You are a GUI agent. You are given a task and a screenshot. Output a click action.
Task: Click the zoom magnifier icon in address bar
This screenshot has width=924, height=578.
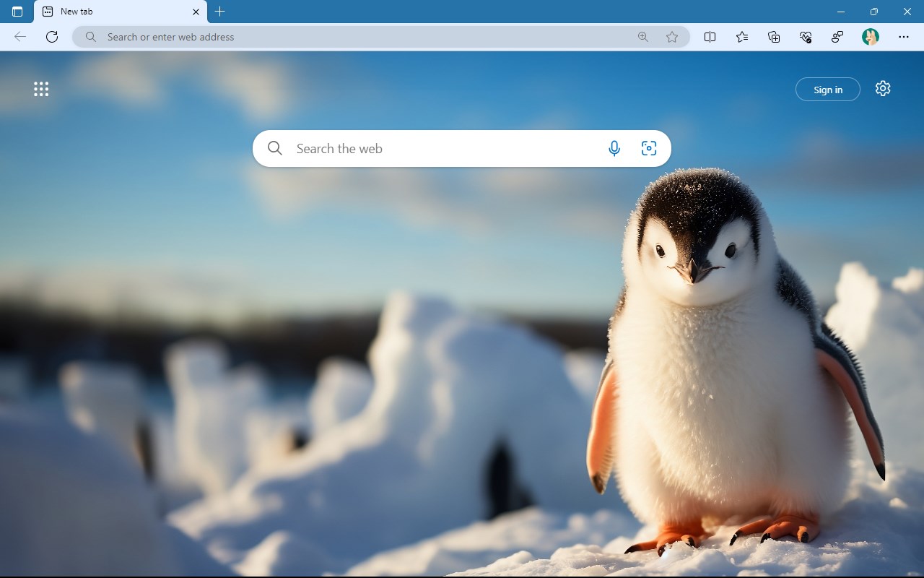(643, 37)
